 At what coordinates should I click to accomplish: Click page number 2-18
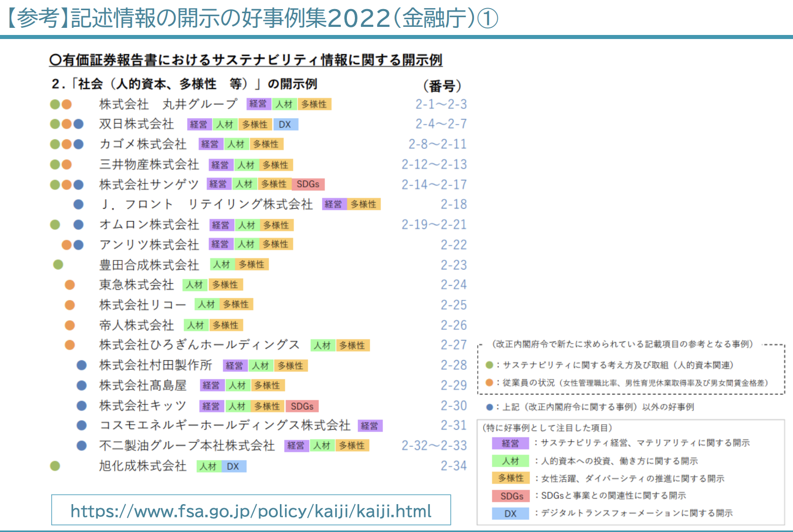pos(453,204)
